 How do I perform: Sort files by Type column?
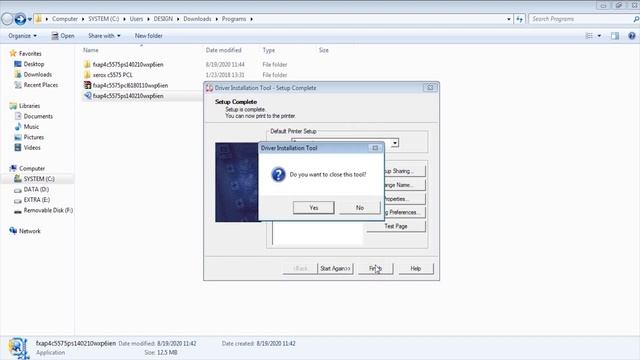tap(269, 50)
